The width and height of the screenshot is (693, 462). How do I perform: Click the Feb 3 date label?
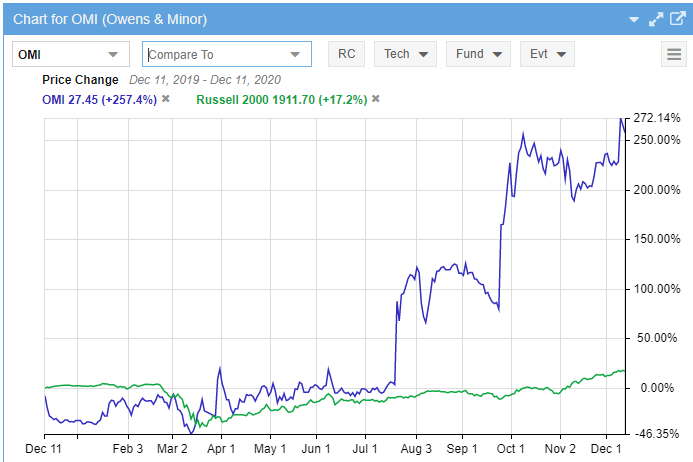128,449
